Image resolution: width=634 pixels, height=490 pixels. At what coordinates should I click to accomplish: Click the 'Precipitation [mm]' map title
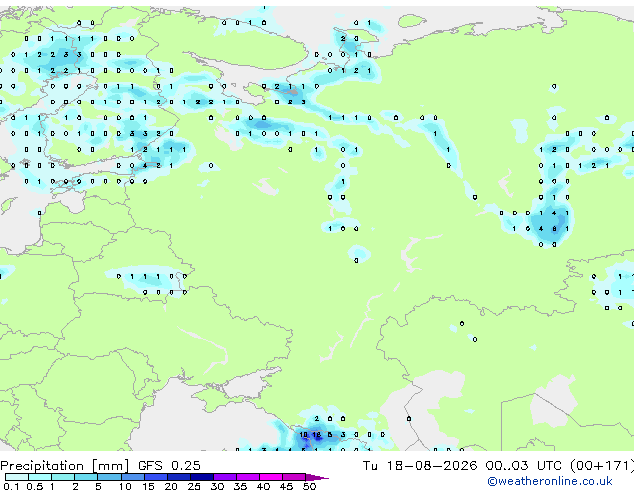click(x=65, y=466)
